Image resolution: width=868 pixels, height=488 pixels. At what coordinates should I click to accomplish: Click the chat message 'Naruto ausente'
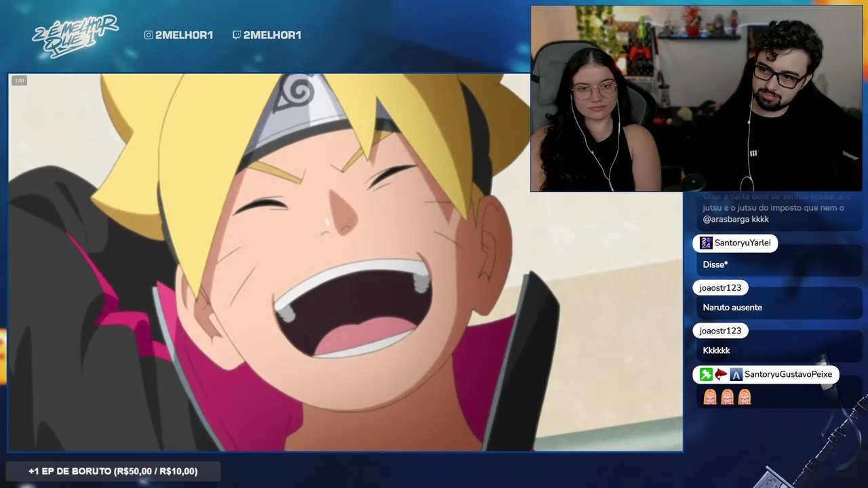click(x=732, y=308)
